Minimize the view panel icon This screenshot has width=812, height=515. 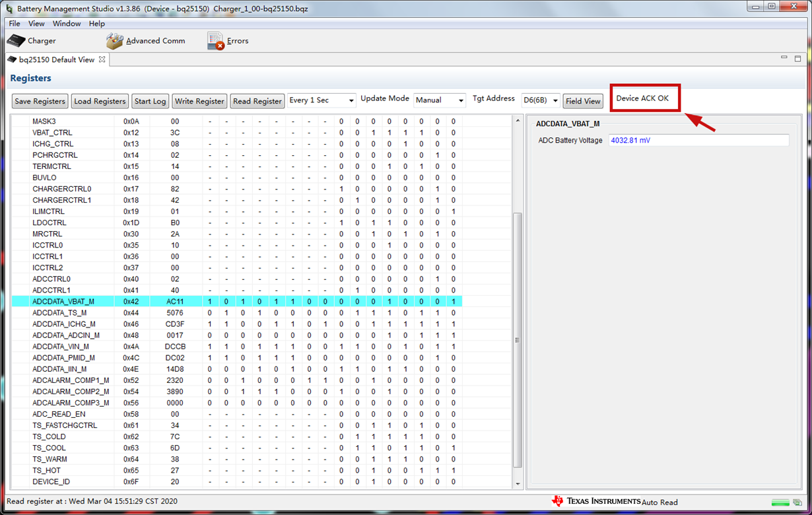tap(784, 58)
